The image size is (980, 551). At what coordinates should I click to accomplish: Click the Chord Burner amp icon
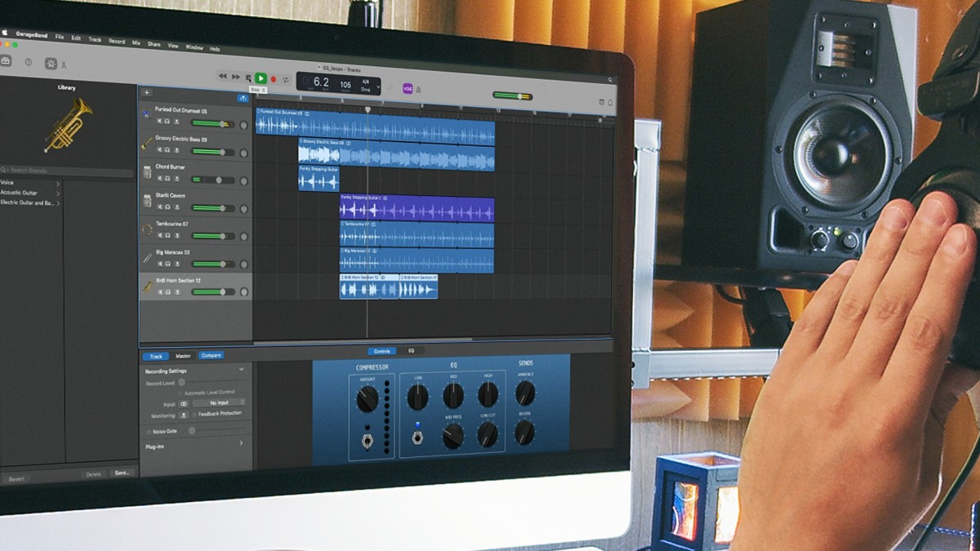coord(147,173)
